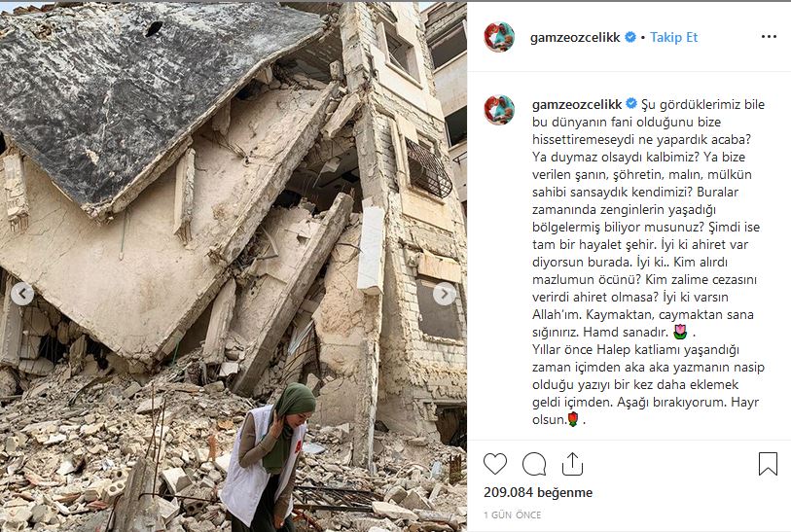
Task: Like the post with the heart icon
Action: point(495,464)
